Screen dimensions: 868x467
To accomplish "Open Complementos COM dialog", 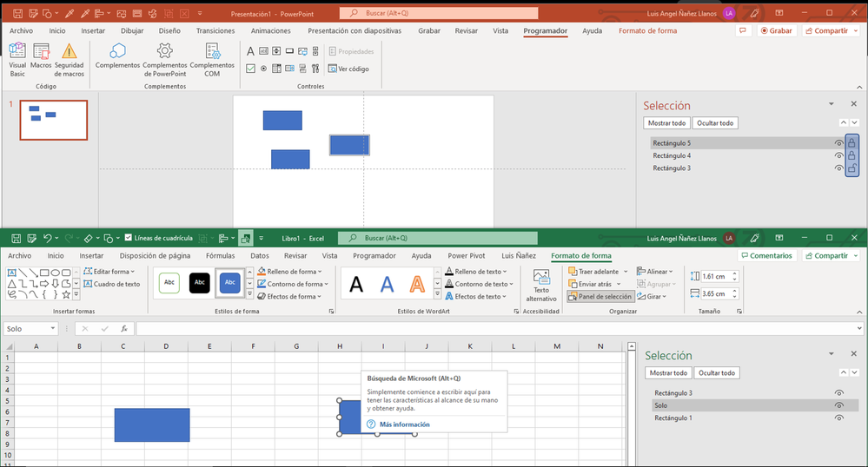I will (x=212, y=60).
